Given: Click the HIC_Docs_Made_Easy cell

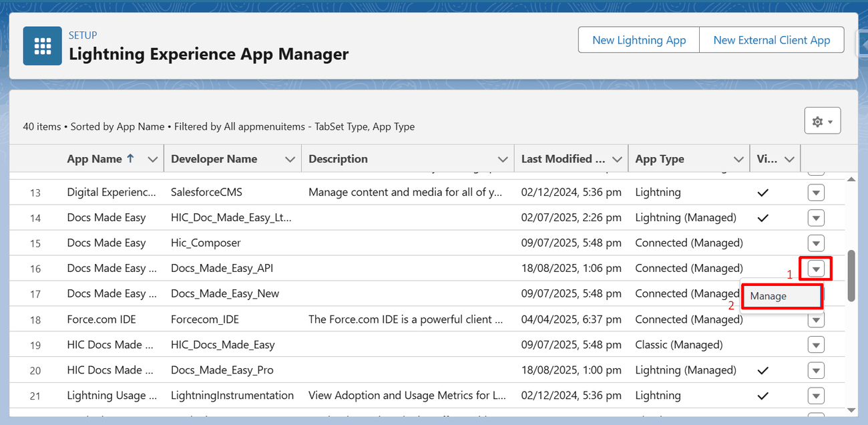Looking at the screenshot, I should (x=223, y=345).
